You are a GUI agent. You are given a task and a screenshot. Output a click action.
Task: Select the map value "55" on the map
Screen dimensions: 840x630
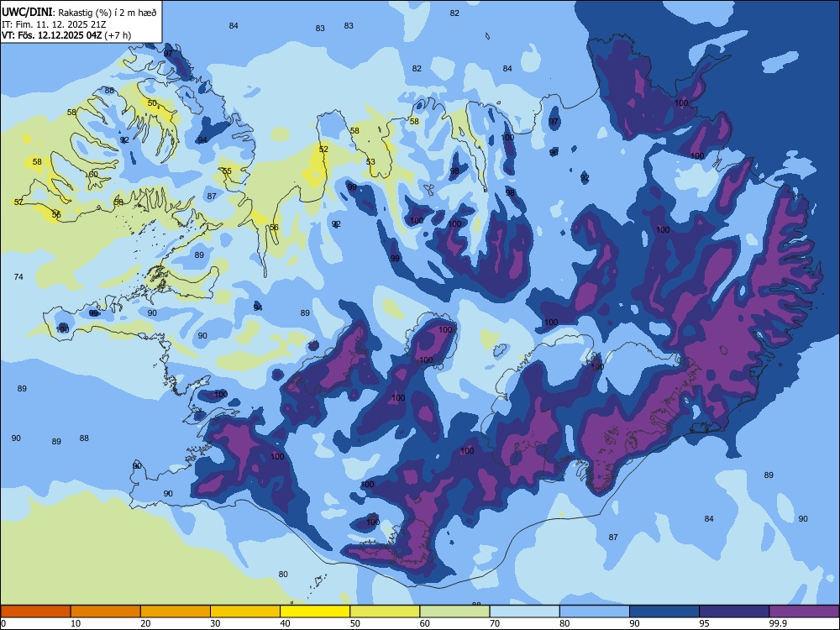click(x=227, y=171)
